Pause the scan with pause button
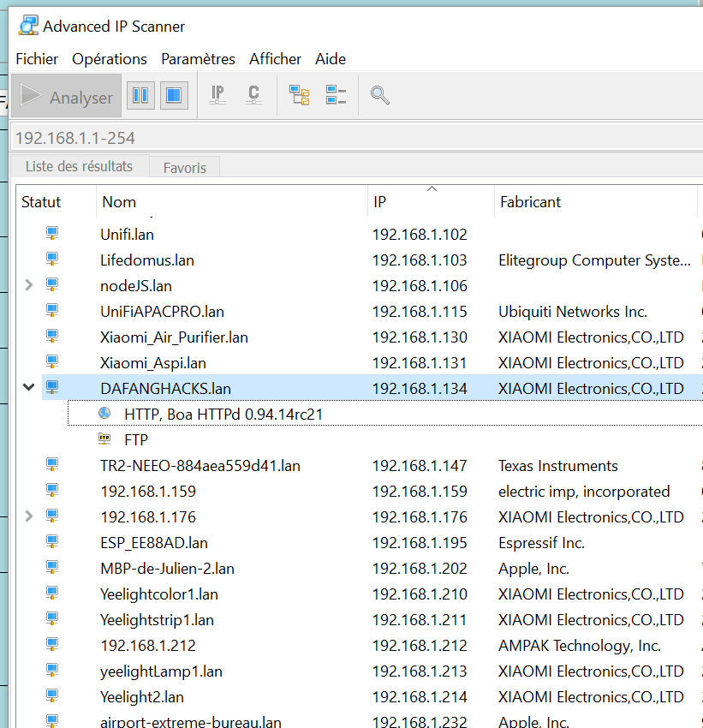Screen dimensions: 703x728 click(140, 96)
